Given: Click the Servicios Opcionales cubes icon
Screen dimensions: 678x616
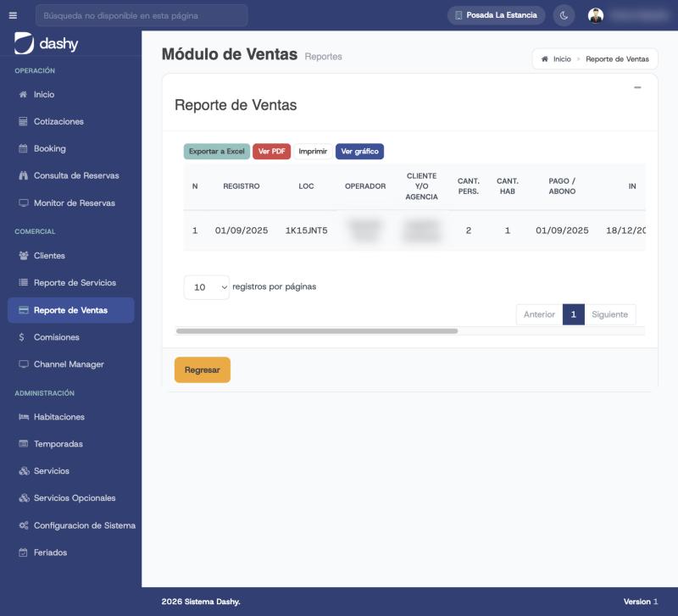Looking at the screenshot, I should tap(24, 498).
